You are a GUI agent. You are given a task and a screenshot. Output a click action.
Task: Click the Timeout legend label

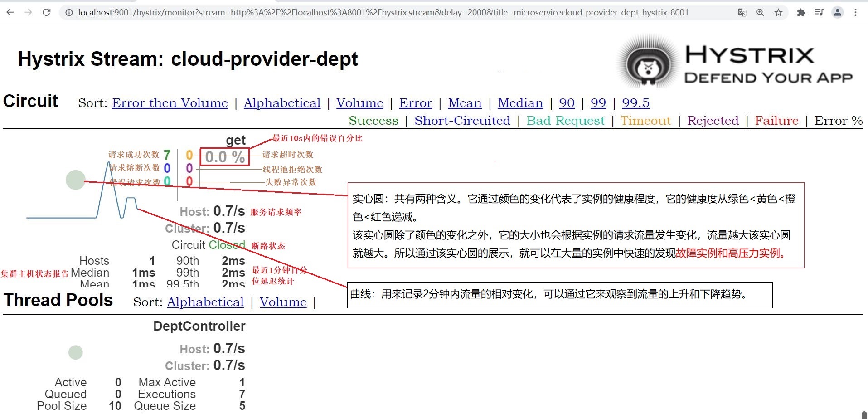[645, 121]
